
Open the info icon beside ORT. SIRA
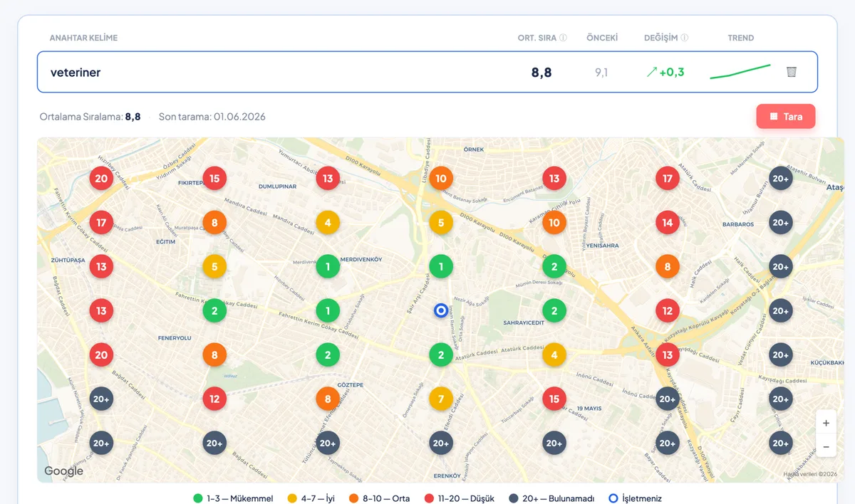coord(563,38)
